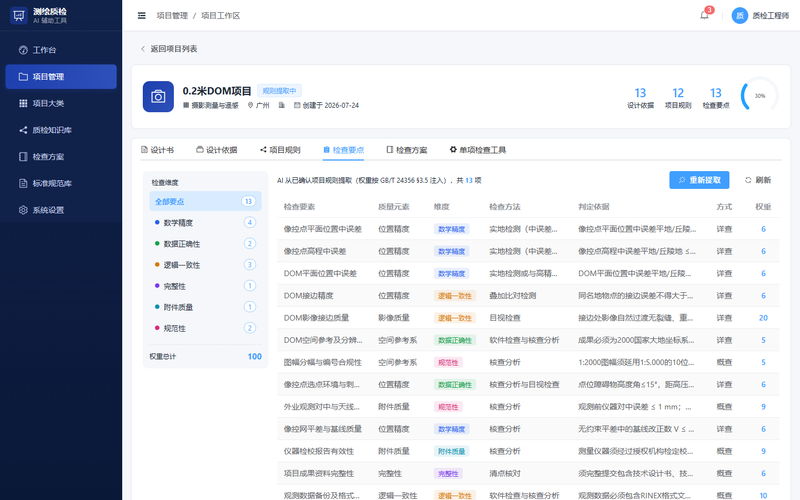
Task: Click DOM接边精度 row
Action: (528, 295)
